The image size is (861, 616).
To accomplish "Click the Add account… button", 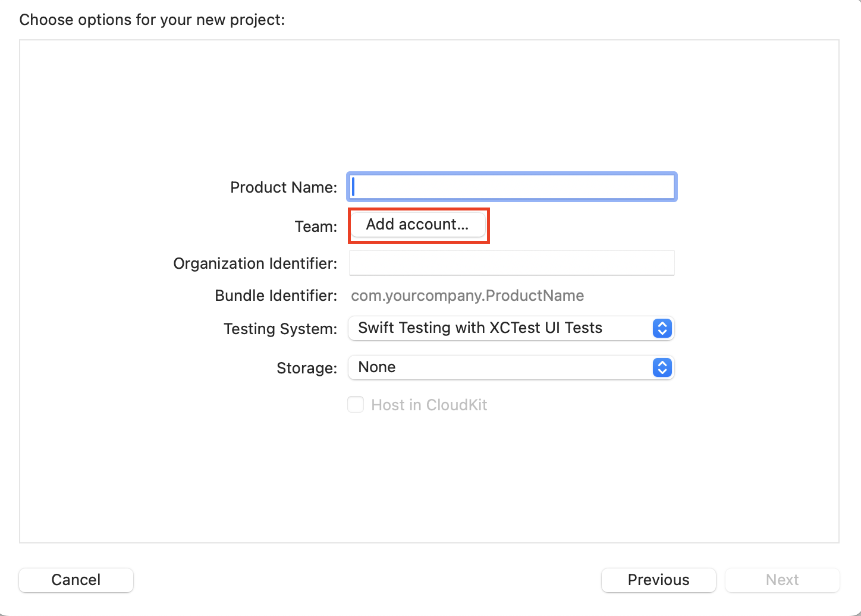I will click(417, 224).
